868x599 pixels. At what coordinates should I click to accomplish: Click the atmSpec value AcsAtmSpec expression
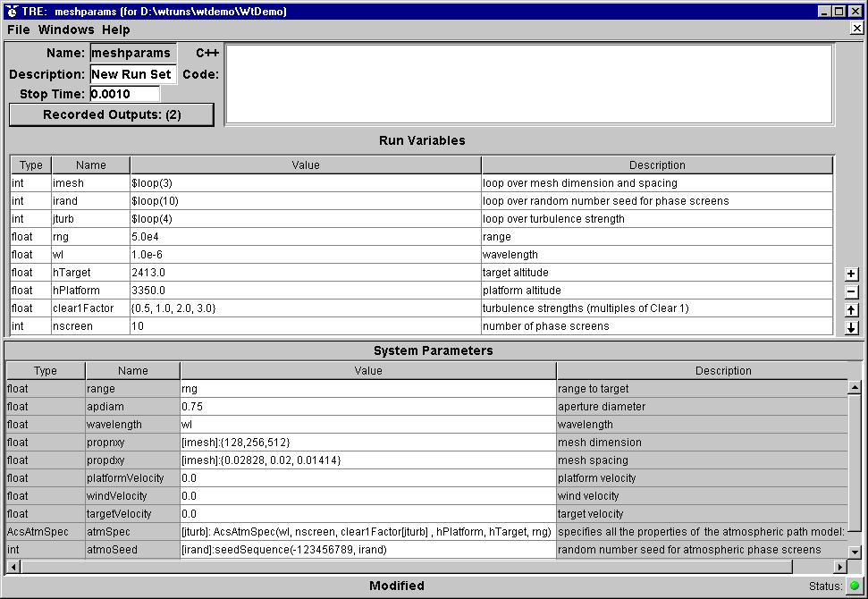tap(368, 532)
